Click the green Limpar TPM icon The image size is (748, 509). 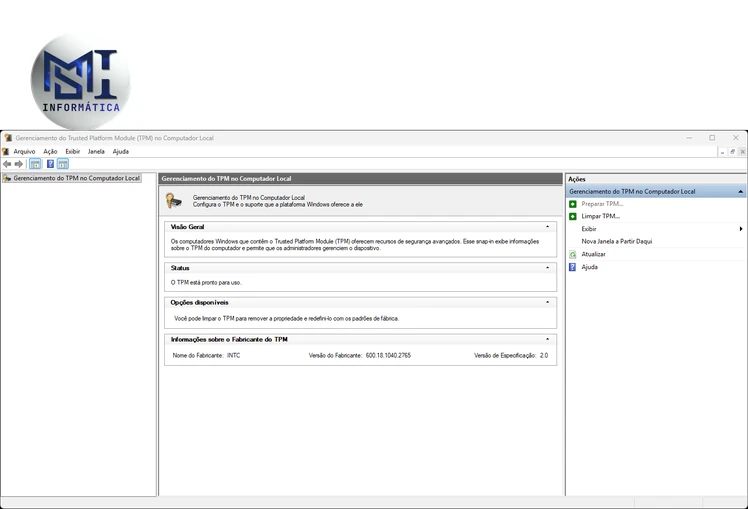point(573,217)
